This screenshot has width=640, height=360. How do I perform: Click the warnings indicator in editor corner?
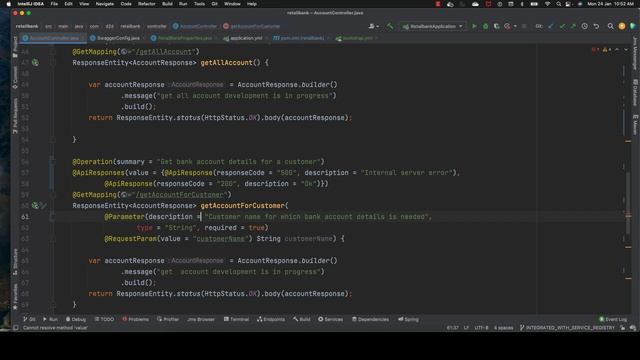(x=607, y=50)
